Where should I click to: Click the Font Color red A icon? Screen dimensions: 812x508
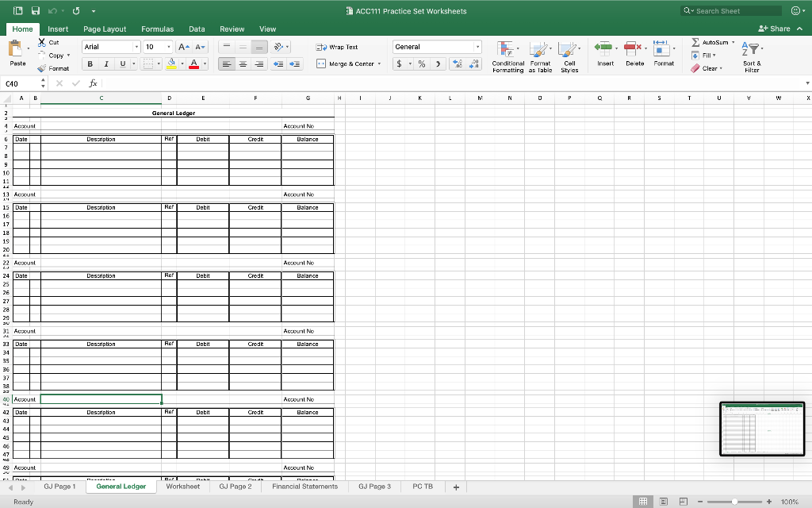tap(194, 63)
